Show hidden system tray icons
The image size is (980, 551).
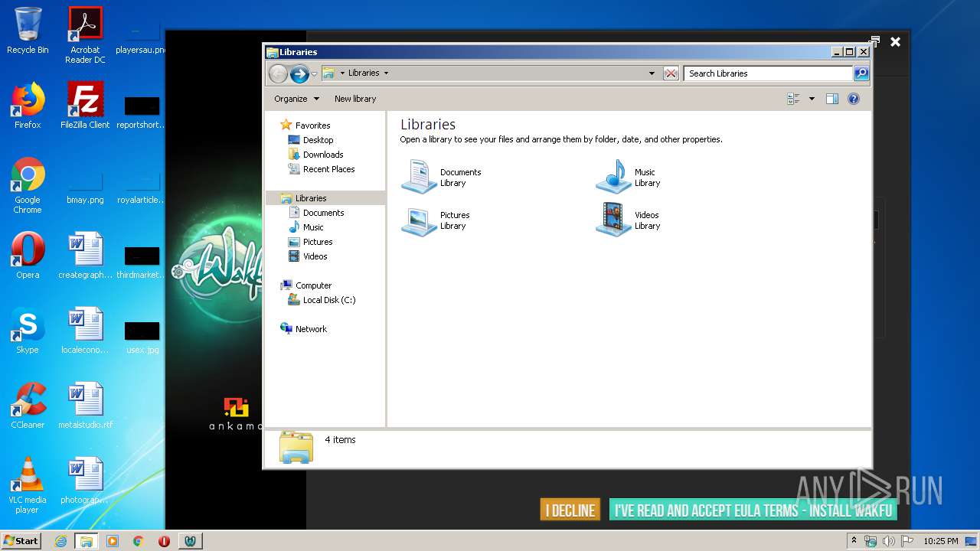point(854,541)
